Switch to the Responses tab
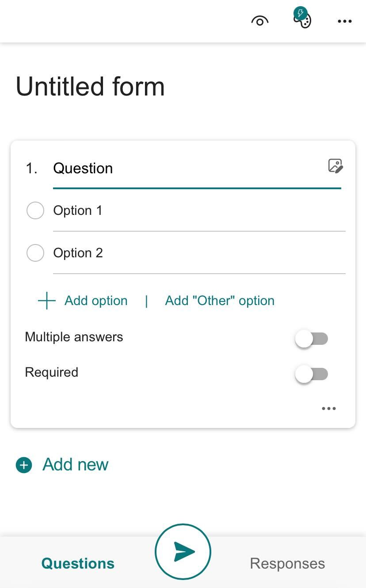This screenshot has height=588, width=366. tap(287, 563)
